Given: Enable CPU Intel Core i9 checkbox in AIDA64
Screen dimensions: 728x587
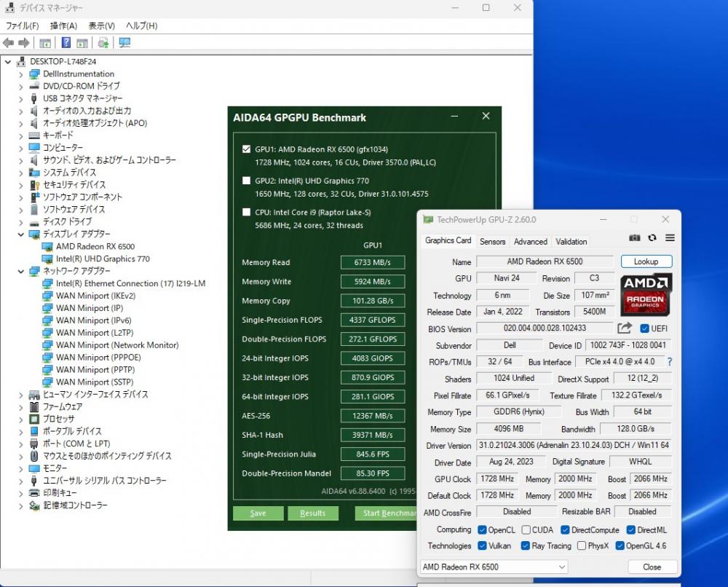Looking at the screenshot, I should pyautogui.click(x=247, y=212).
